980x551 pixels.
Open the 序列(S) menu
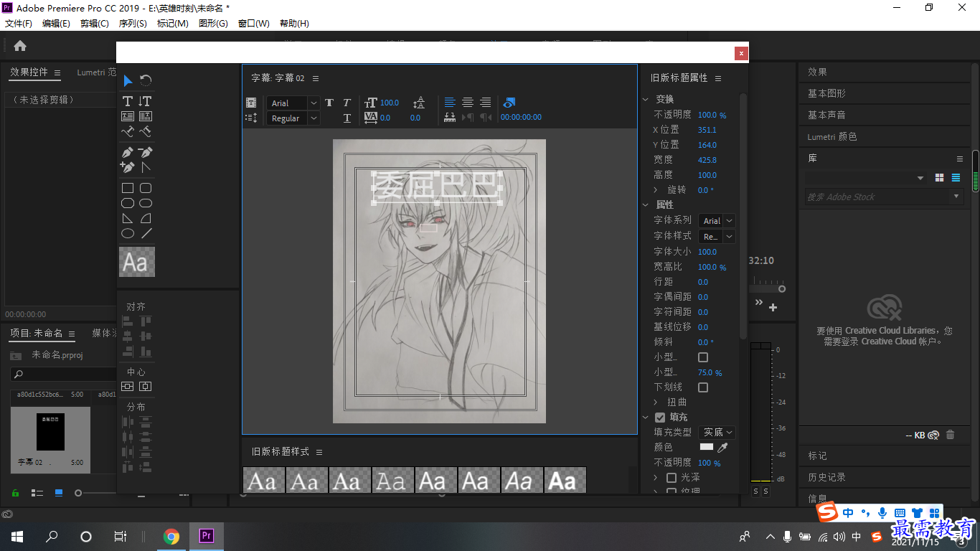[x=133, y=24]
